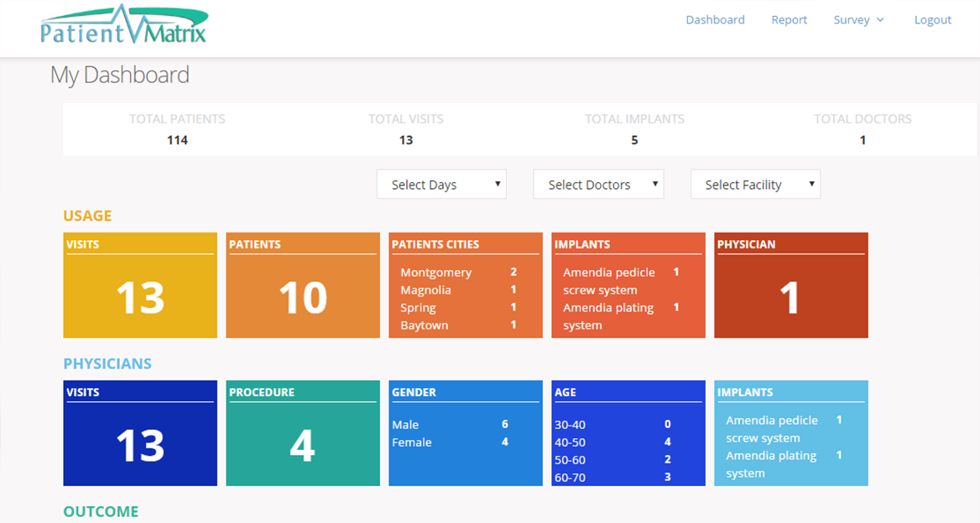
Task: Click the Total Patients value 114
Action: coord(178,140)
